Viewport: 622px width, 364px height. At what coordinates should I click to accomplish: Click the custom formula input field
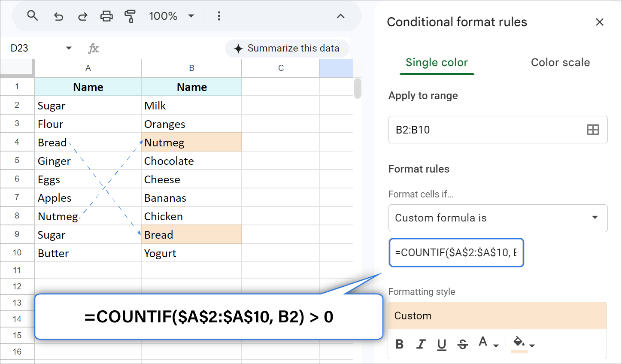coord(456,252)
